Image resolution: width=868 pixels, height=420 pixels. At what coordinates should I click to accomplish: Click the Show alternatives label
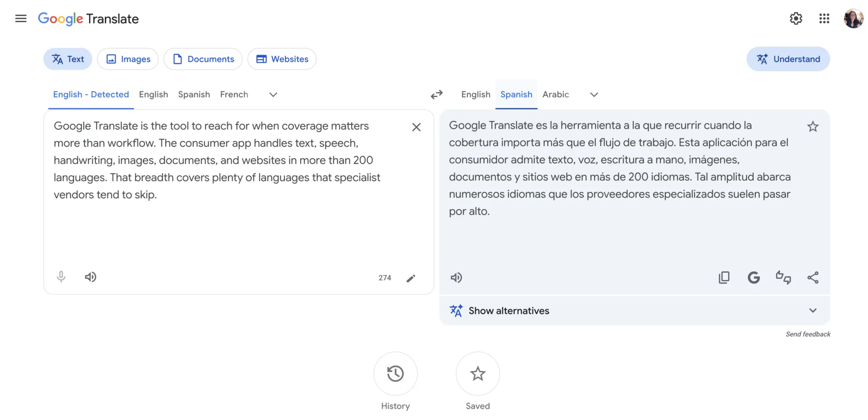509,311
